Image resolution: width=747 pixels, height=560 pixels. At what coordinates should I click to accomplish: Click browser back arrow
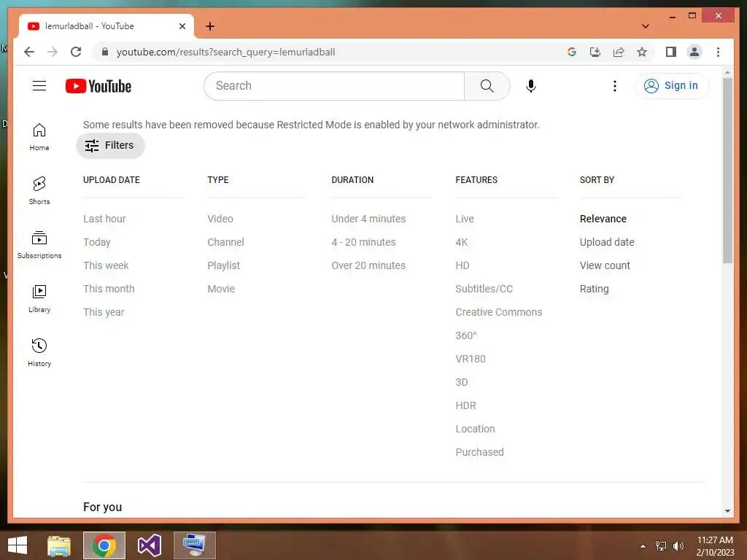[29, 52]
